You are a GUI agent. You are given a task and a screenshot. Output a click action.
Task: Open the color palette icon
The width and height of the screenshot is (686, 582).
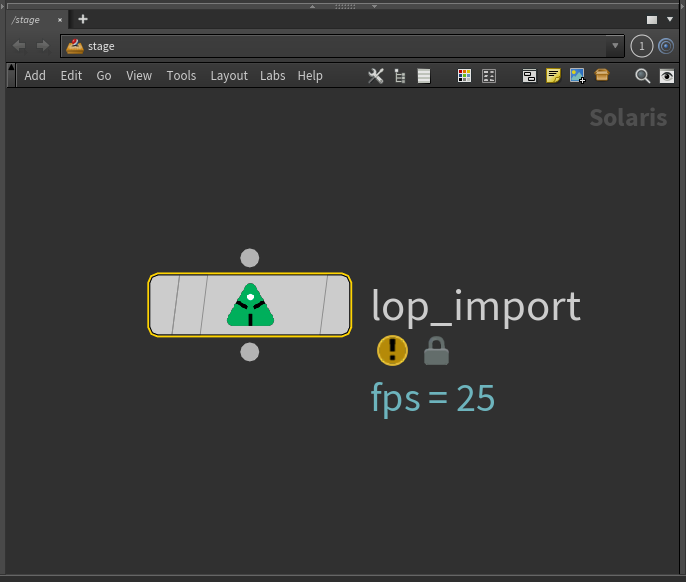(x=464, y=76)
